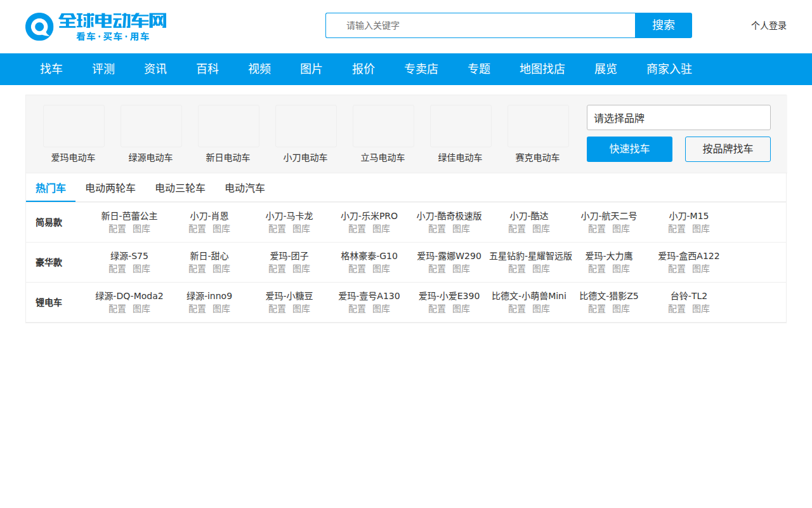This screenshot has width=812, height=508.
Task: Click the 快速找车 button
Action: (629, 149)
